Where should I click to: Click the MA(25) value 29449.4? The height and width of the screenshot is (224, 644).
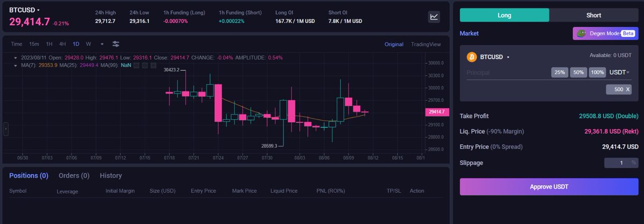pyautogui.click(x=89, y=65)
